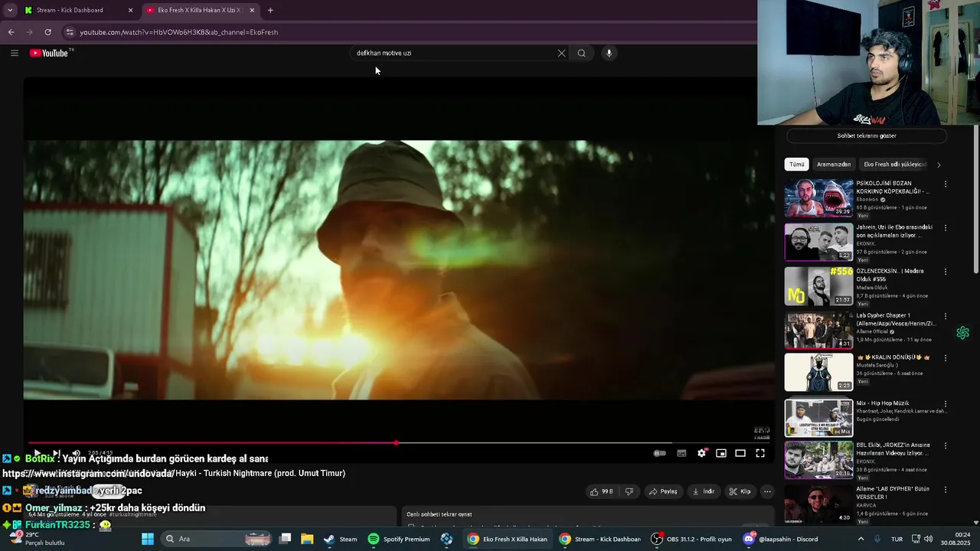Select 'Eko Fresh adlı yükleyici' filter chip
Screen dimensions: 980x551
tap(895, 165)
